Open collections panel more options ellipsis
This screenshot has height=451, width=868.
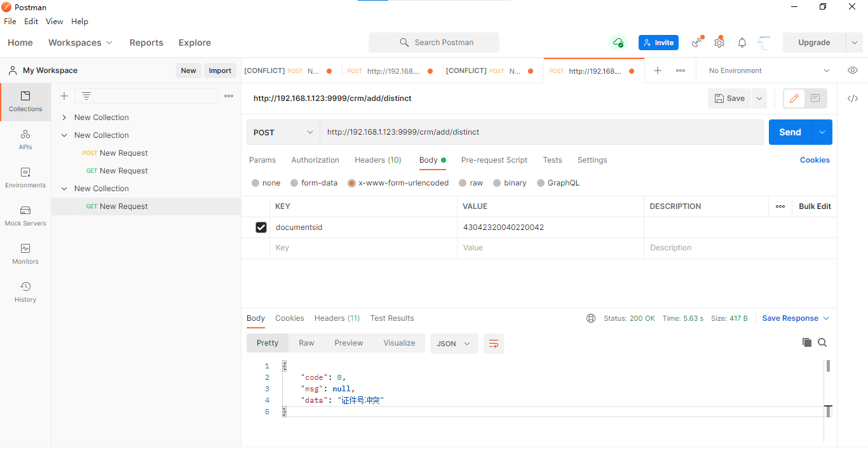pyautogui.click(x=229, y=96)
